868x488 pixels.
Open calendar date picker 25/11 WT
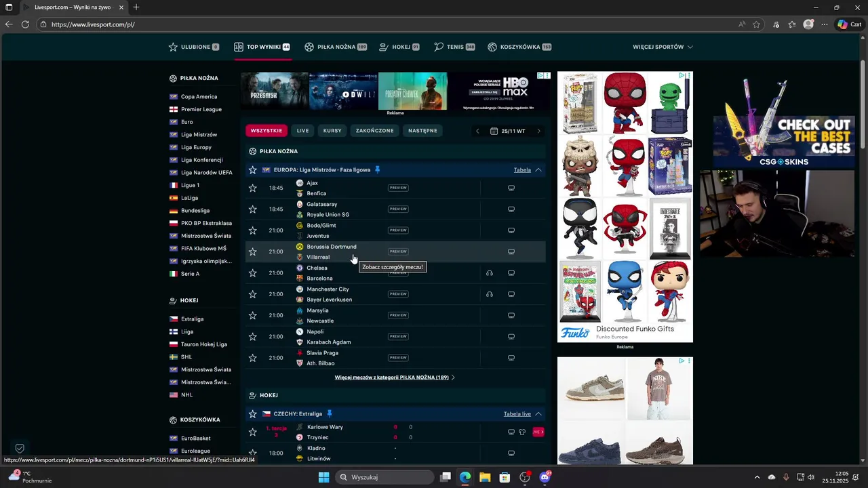[x=508, y=131]
